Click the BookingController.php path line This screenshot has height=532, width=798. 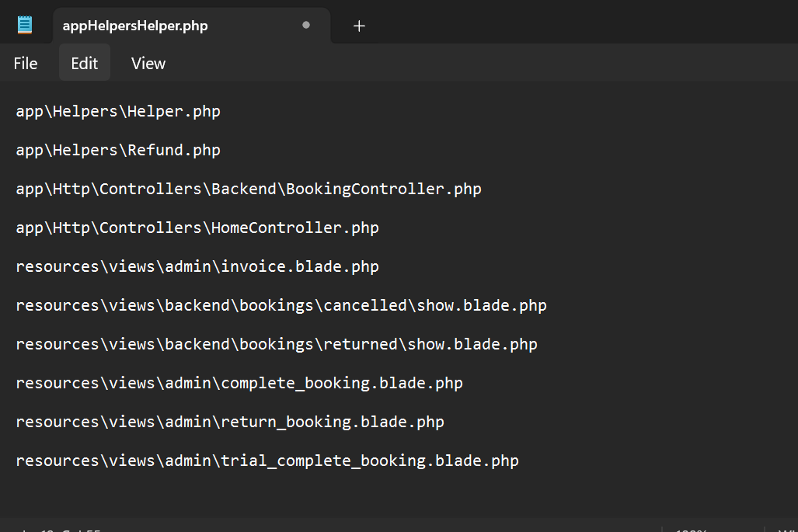click(x=249, y=189)
